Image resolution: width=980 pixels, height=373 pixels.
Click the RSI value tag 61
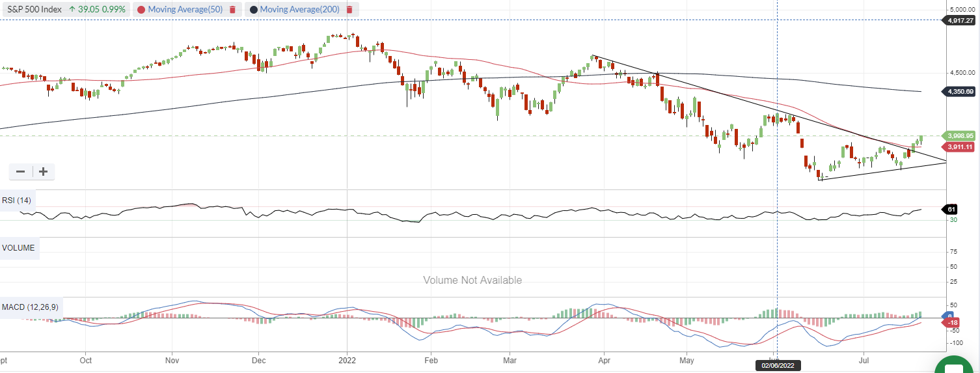(951, 209)
